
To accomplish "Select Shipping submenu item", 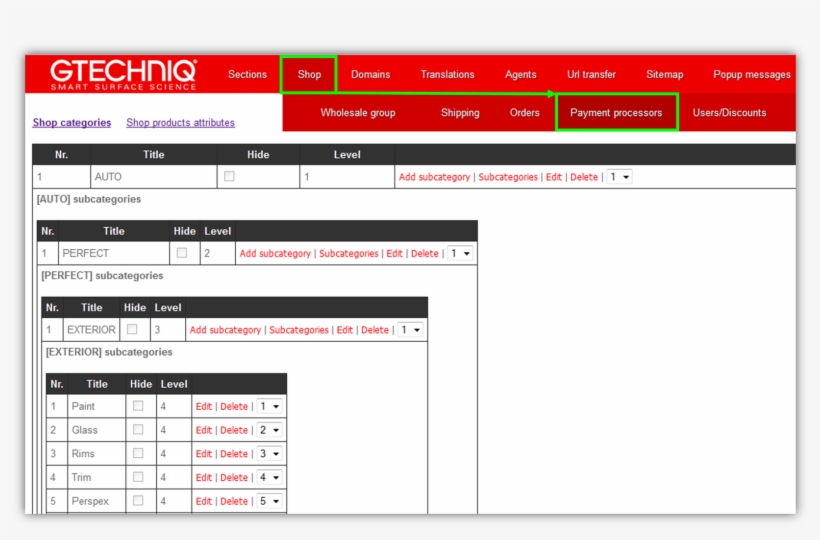I will pyautogui.click(x=460, y=112).
